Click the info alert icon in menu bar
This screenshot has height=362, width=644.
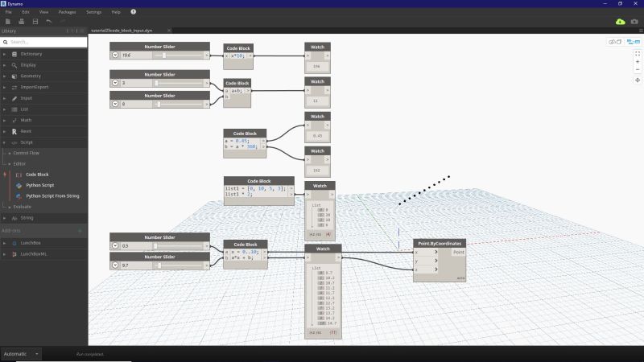(x=133, y=12)
